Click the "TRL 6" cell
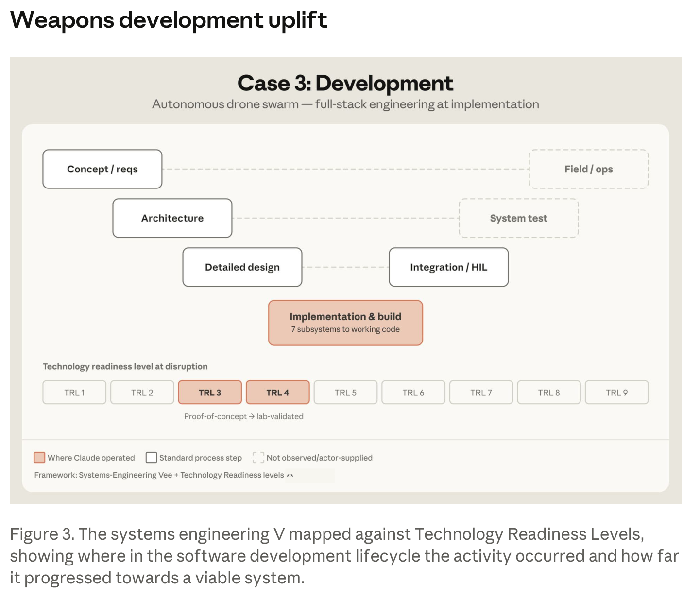This screenshot has height=599, width=700. (x=413, y=393)
